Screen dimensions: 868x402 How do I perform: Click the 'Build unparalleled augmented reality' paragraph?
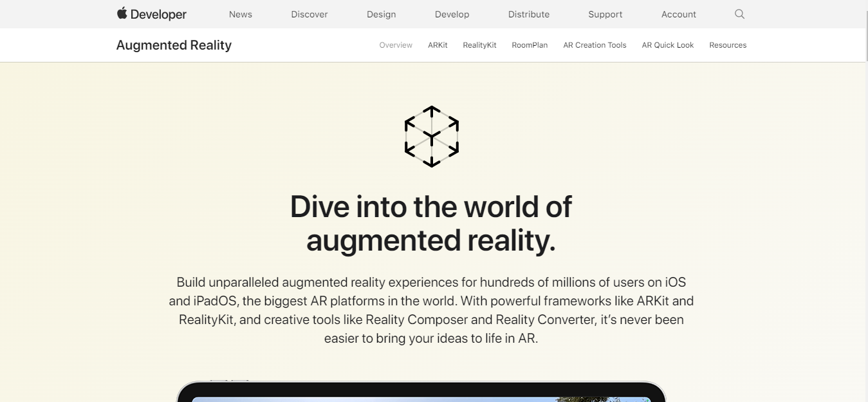click(x=431, y=310)
